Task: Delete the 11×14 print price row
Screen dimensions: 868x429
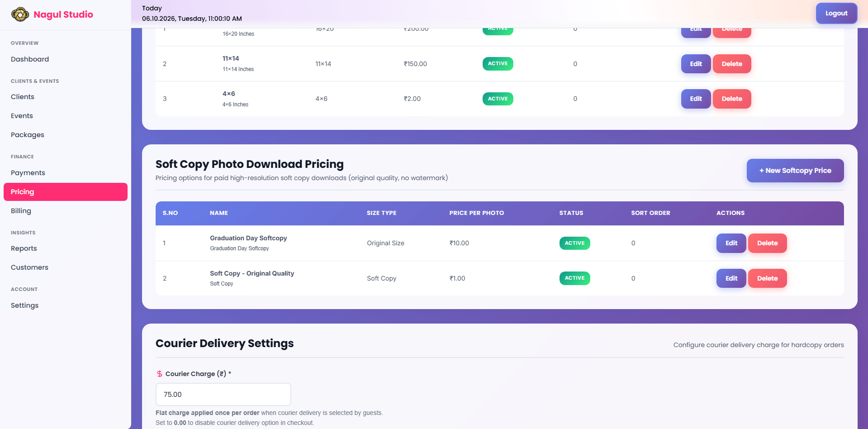Action: click(732, 64)
